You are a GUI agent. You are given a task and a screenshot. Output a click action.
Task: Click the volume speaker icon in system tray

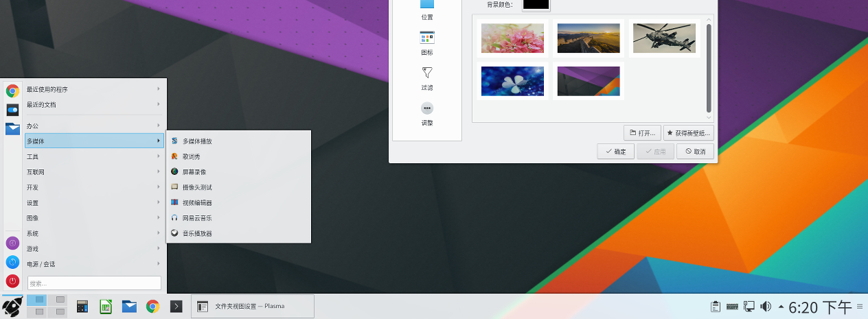766,306
